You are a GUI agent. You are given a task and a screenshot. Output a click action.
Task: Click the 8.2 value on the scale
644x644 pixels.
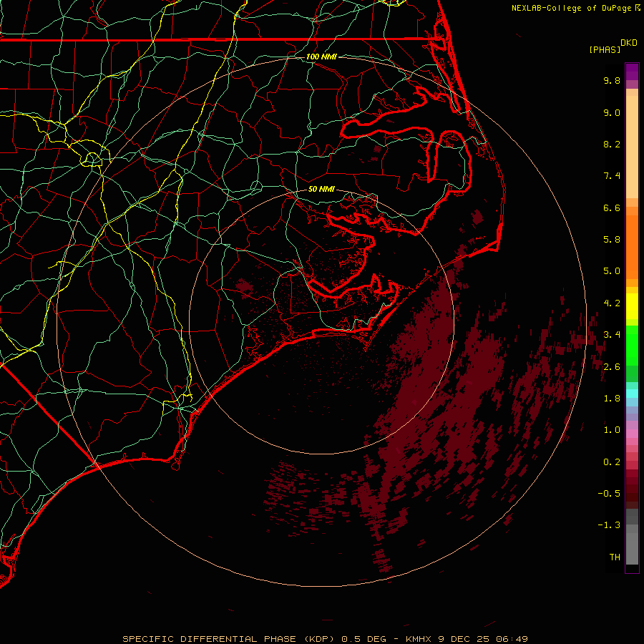coord(612,145)
